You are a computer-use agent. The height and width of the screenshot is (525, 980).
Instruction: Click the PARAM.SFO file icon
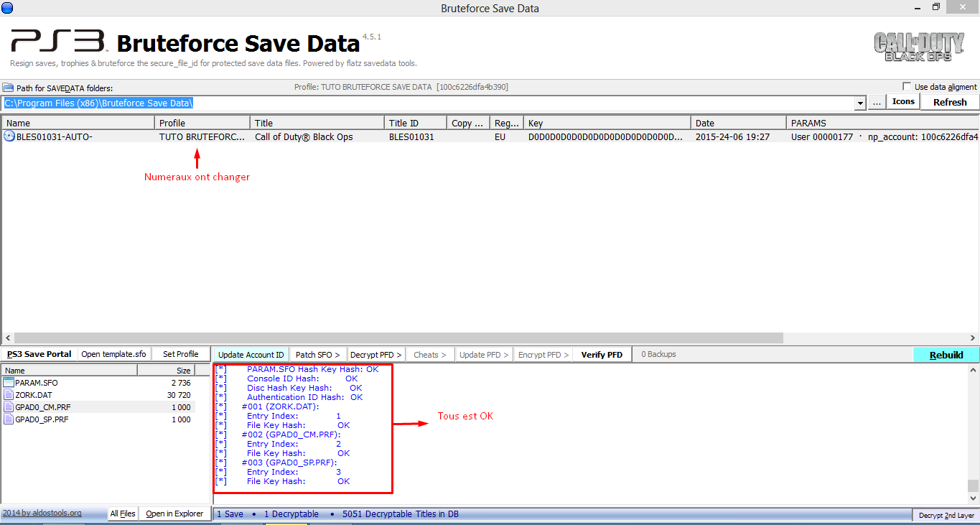(x=9, y=383)
